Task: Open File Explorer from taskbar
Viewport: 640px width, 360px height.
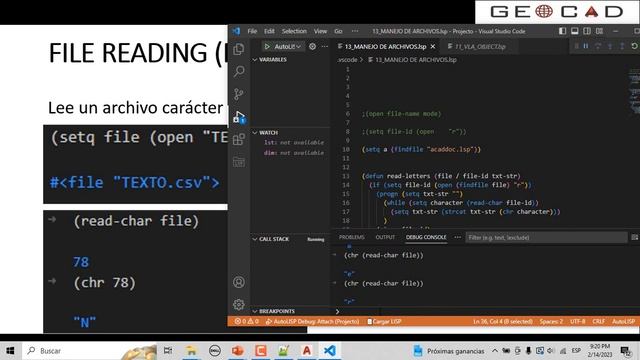Action: click(x=191, y=351)
